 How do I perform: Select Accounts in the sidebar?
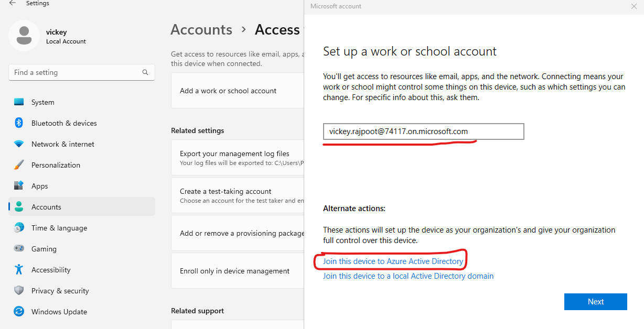(x=82, y=207)
